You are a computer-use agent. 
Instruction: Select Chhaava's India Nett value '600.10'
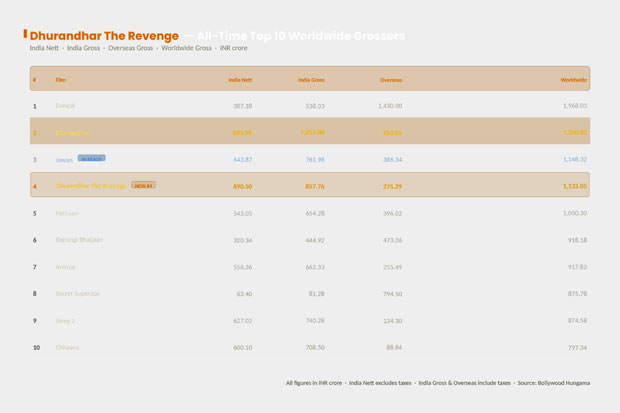coord(242,347)
